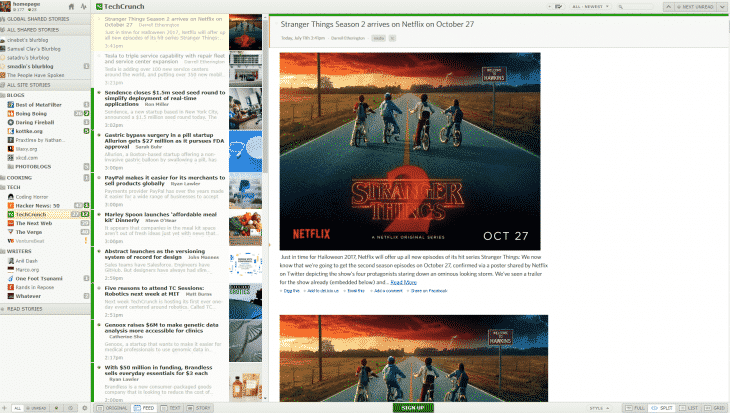The height and width of the screenshot is (413, 730).
Task: Switch to the Text view tab
Action: point(172,408)
